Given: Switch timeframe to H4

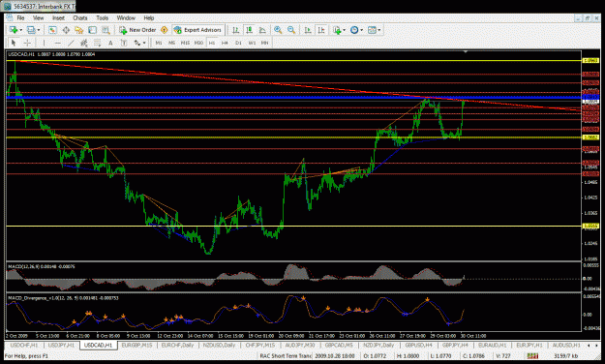Looking at the screenshot, I should click(225, 43).
